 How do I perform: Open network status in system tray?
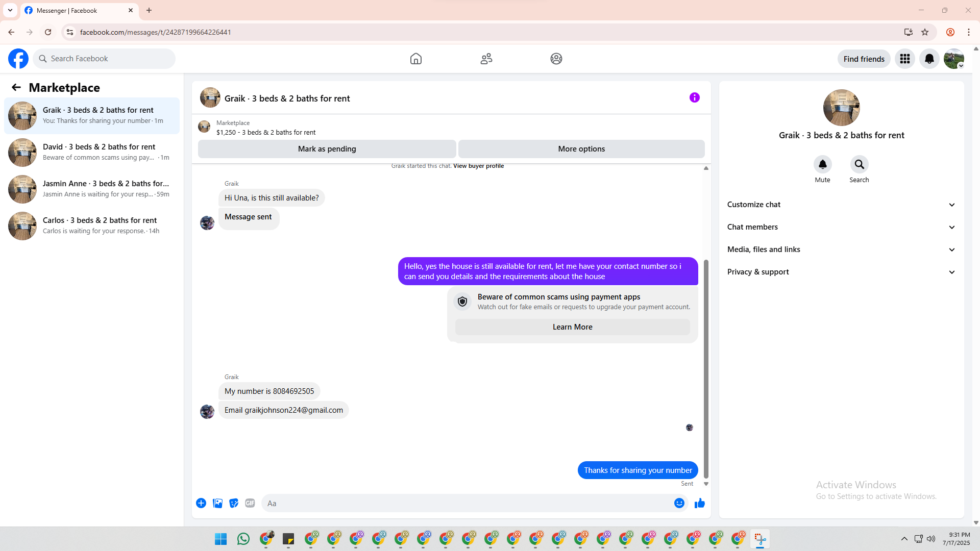pyautogui.click(x=918, y=539)
